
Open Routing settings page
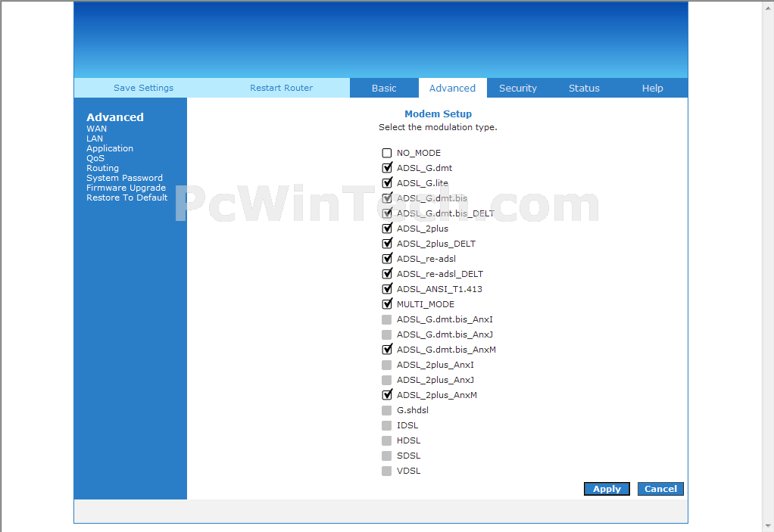(103, 168)
